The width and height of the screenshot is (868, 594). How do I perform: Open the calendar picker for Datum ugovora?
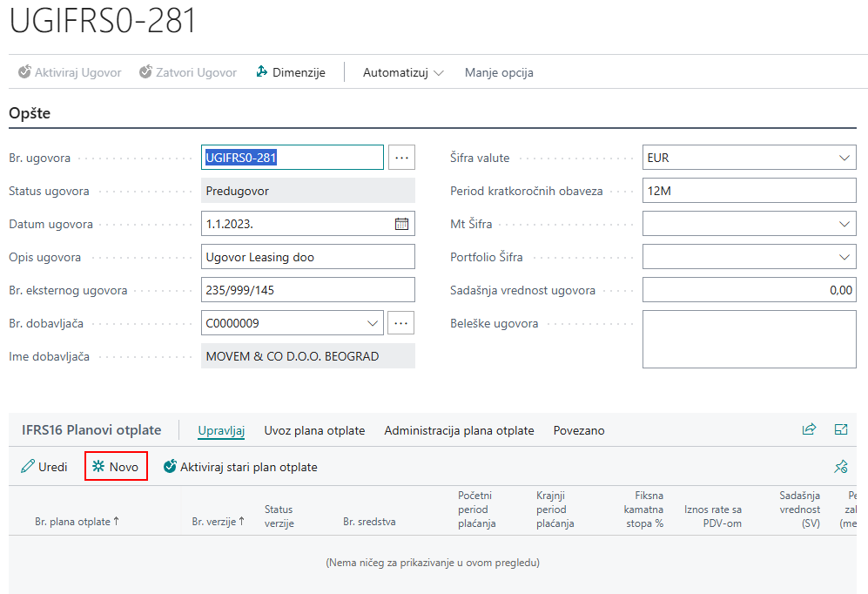coord(401,224)
